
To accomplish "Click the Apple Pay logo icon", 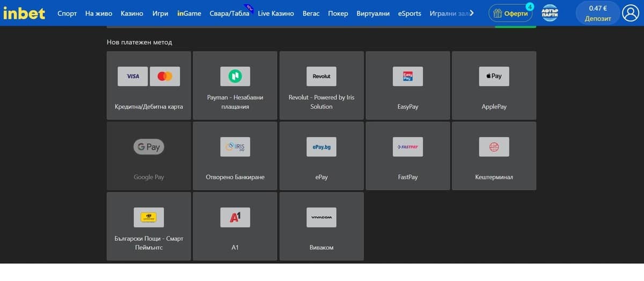I will tap(494, 76).
